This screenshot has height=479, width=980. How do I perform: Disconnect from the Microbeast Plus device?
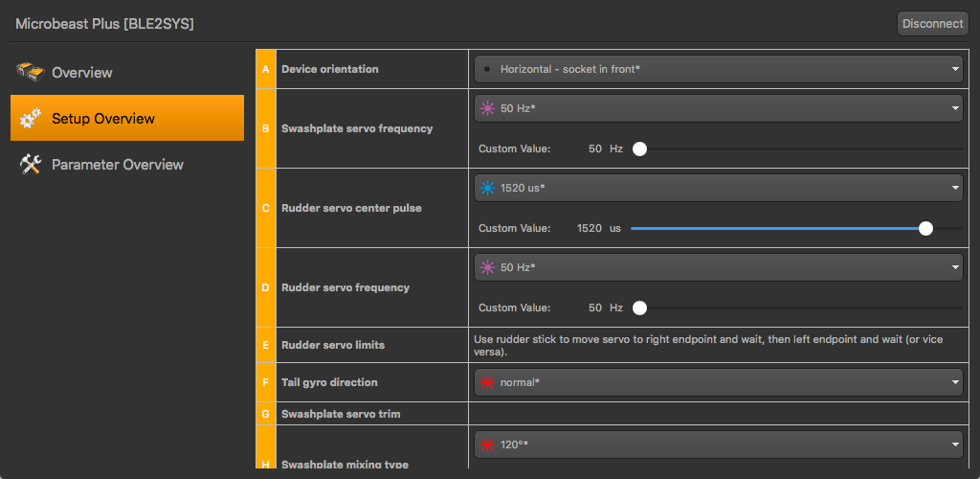[932, 24]
